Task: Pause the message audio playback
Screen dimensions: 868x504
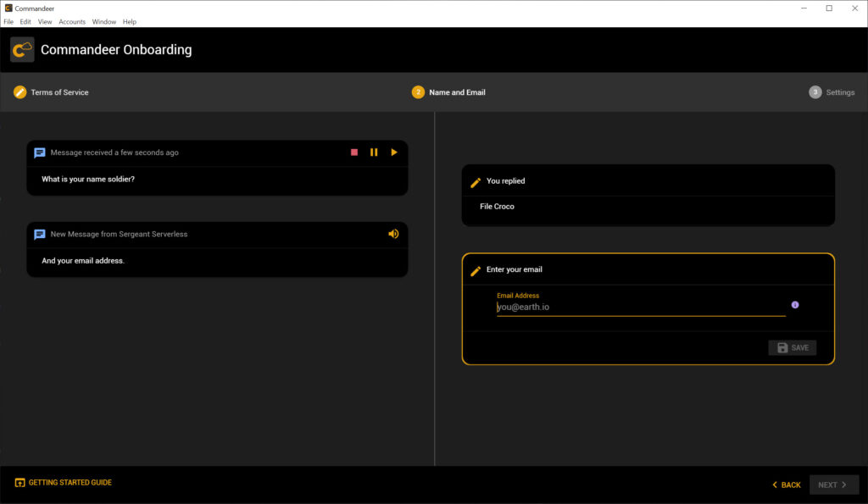Action: pos(374,152)
